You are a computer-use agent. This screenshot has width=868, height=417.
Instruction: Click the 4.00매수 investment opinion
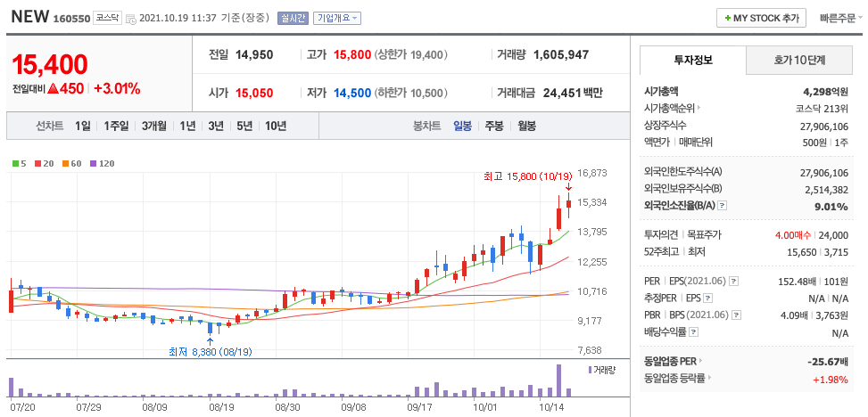pos(794,235)
